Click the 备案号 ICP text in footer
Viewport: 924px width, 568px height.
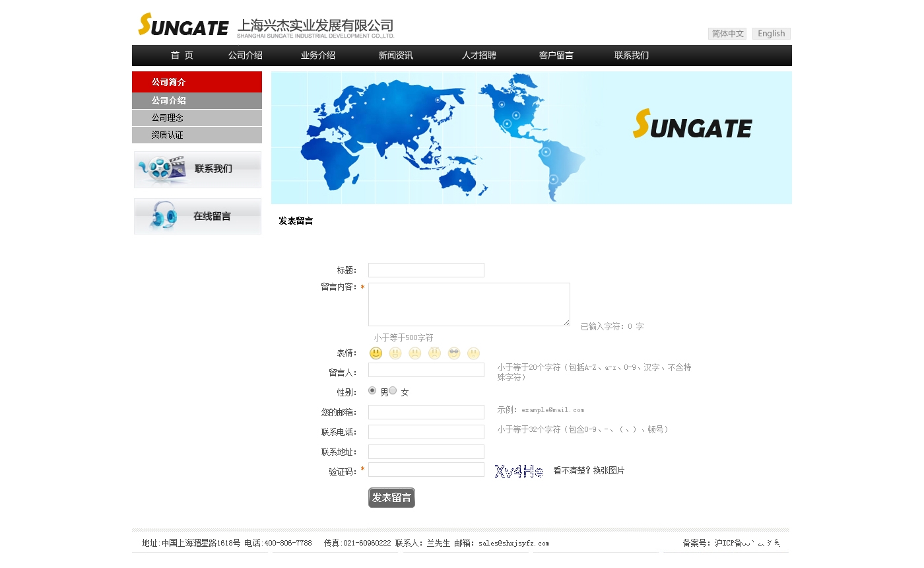731,543
